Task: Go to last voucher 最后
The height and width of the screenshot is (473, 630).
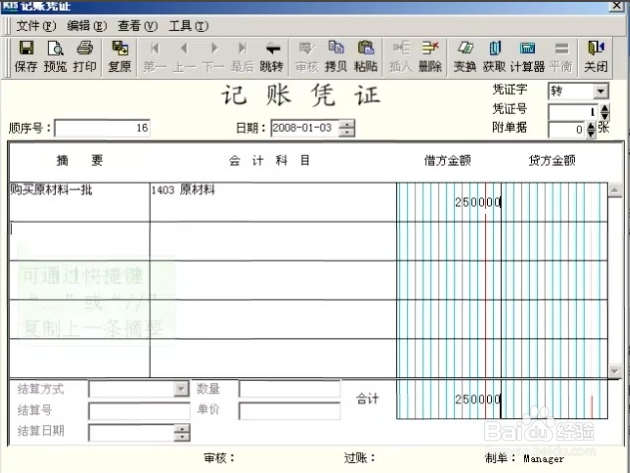Action: [x=242, y=57]
